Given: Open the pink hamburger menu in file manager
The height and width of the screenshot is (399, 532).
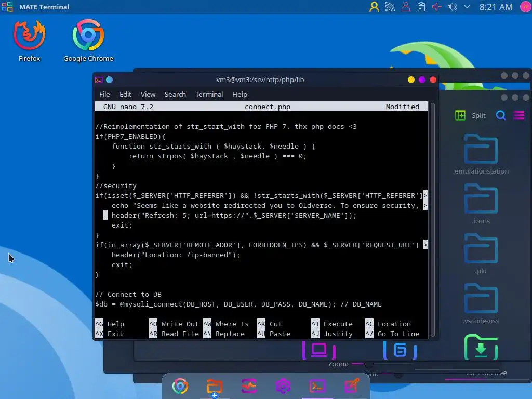Looking at the screenshot, I should pyautogui.click(x=519, y=116).
